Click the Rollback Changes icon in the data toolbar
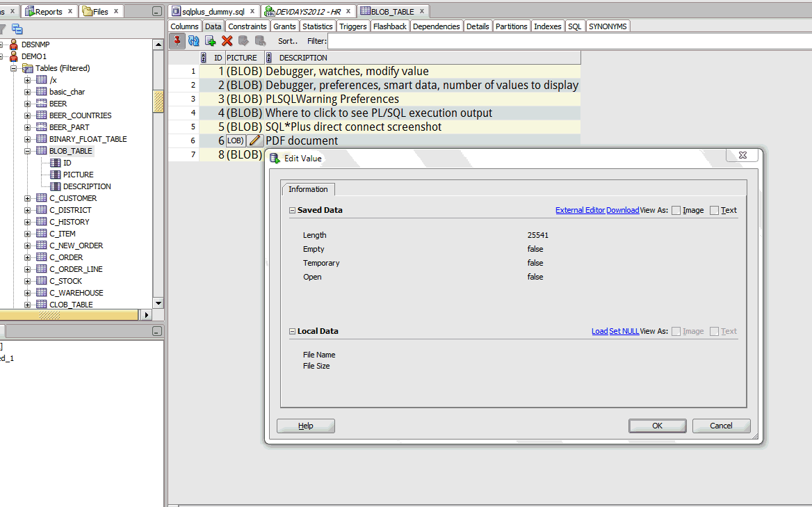 point(260,41)
